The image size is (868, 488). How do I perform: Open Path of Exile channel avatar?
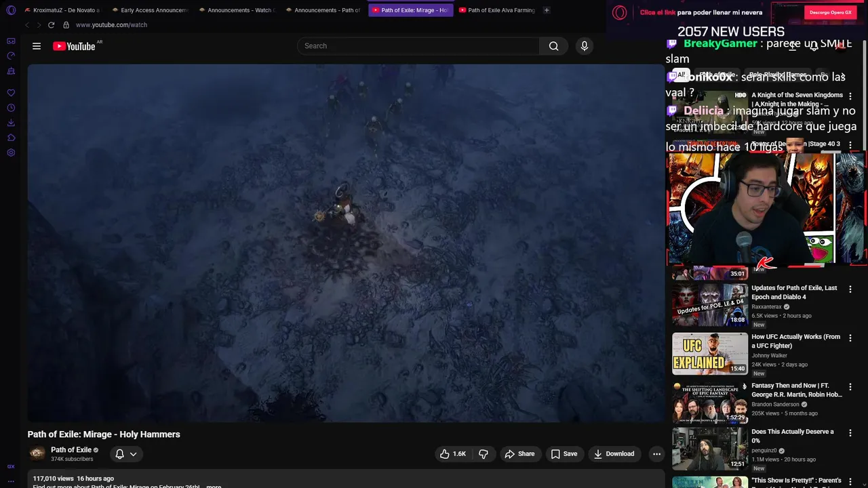coord(37,453)
